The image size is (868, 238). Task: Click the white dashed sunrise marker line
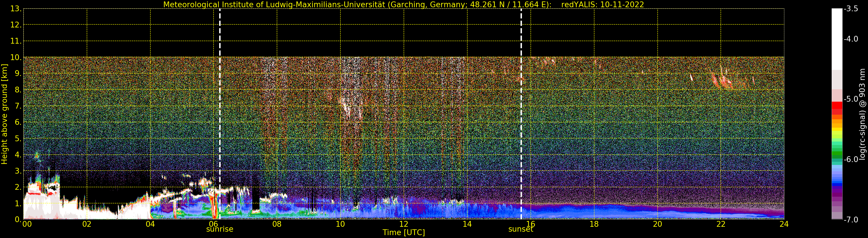point(220,114)
